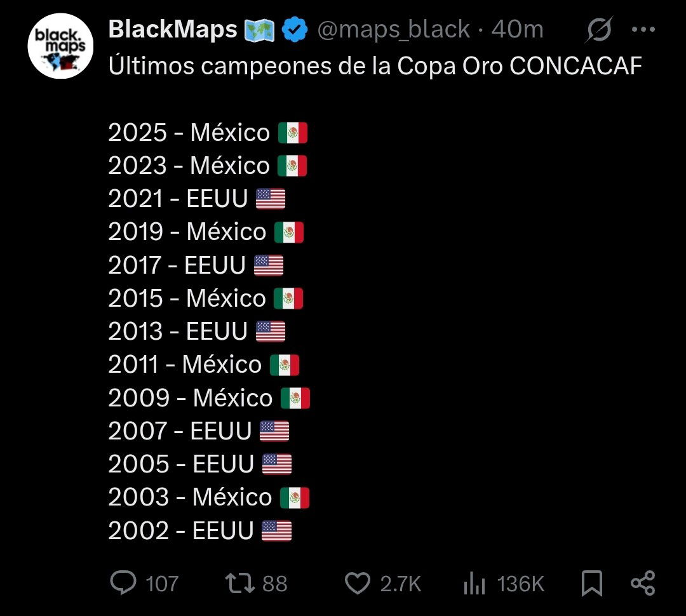Open the reply comment bubble icon
The height and width of the screenshot is (616, 686).
[x=123, y=583]
